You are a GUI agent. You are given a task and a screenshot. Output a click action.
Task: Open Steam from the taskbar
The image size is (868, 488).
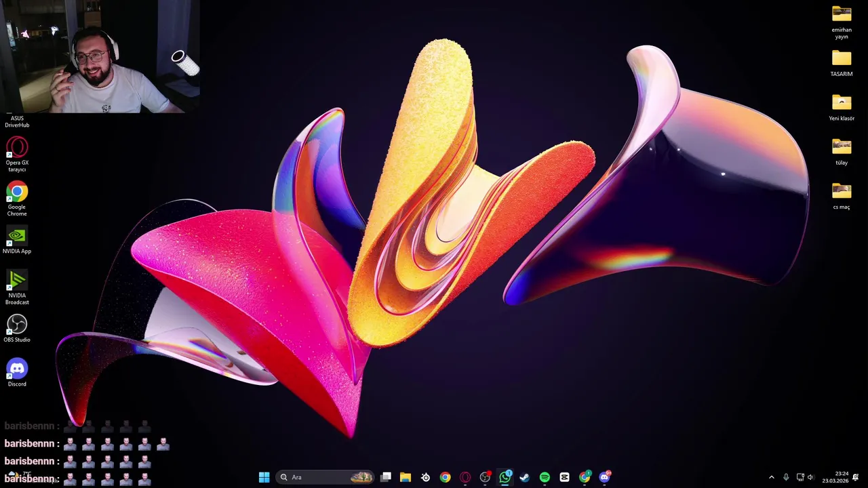524,477
